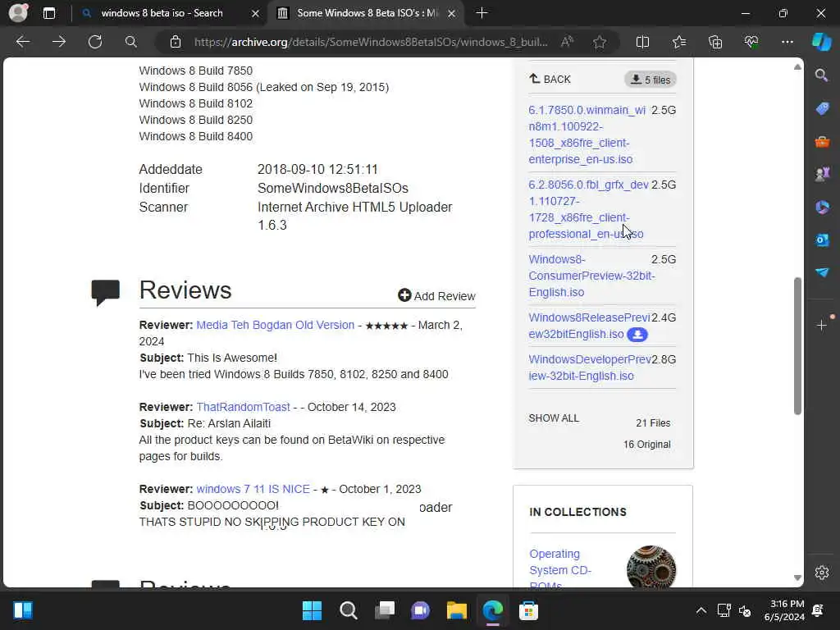Open Collections icon in toolbar
Viewport: 840px width, 630px height.
click(715, 42)
